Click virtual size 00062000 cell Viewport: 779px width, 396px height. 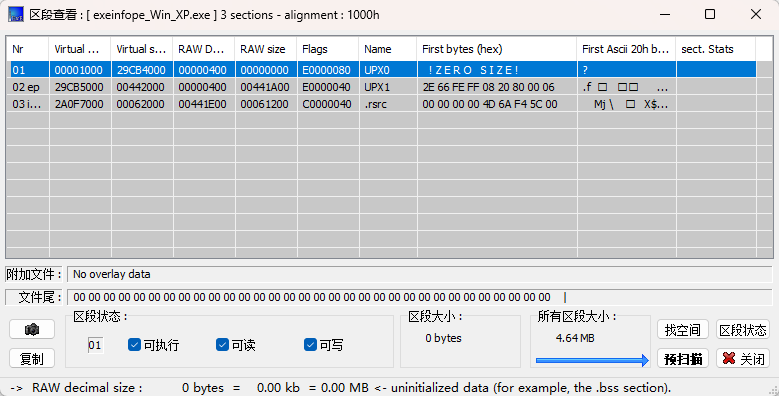tap(142, 104)
